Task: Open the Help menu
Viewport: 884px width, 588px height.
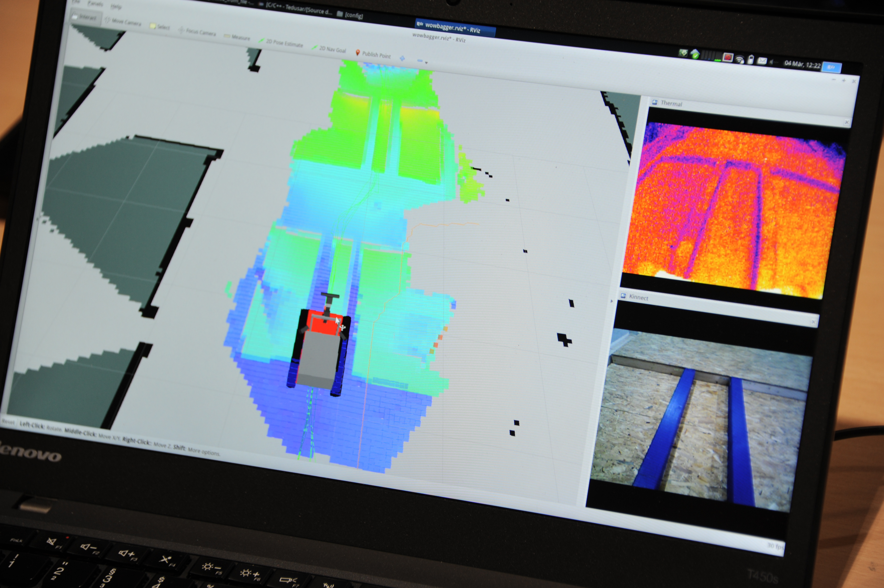Action: pyautogui.click(x=116, y=7)
